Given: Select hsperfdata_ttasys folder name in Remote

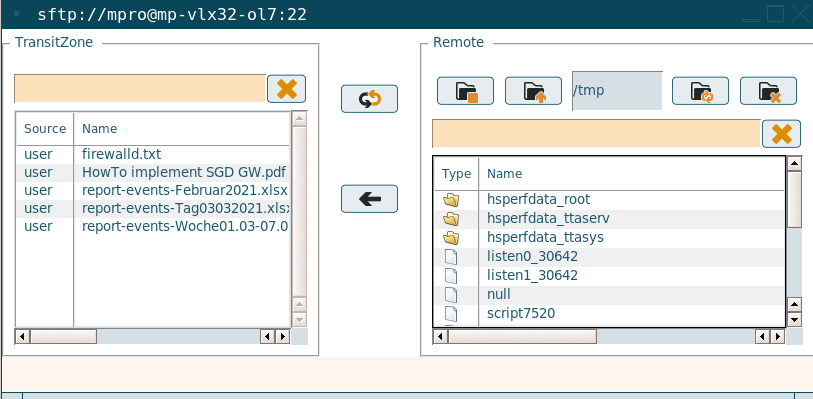Looking at the screenshot, I should point(545,238).
